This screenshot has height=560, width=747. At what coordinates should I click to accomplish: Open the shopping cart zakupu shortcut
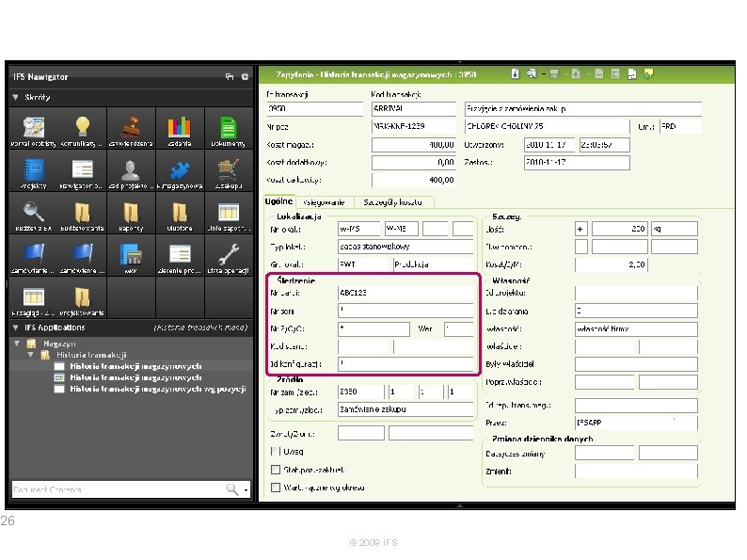[229, 170]
